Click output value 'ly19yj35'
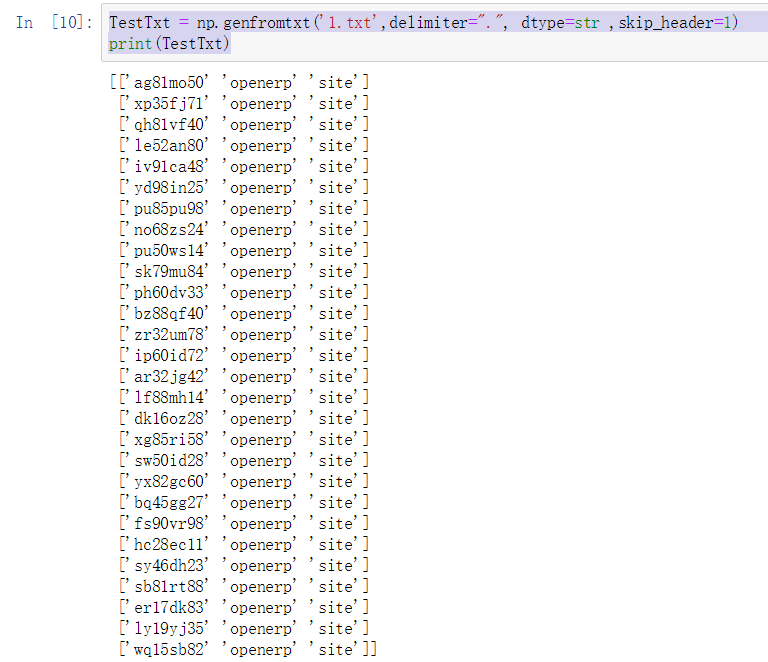 (x=169, y=629)
